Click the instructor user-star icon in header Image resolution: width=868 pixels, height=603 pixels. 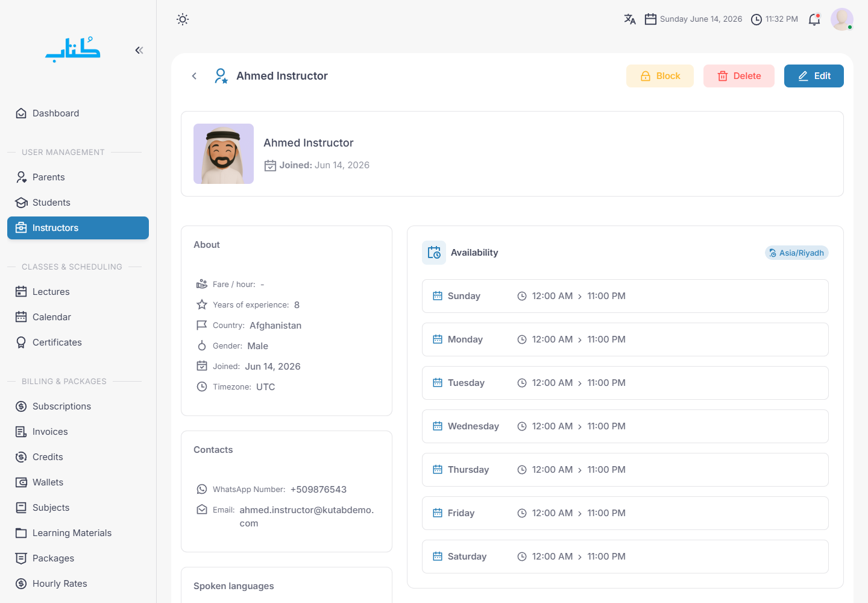click(x=221, y=76)
